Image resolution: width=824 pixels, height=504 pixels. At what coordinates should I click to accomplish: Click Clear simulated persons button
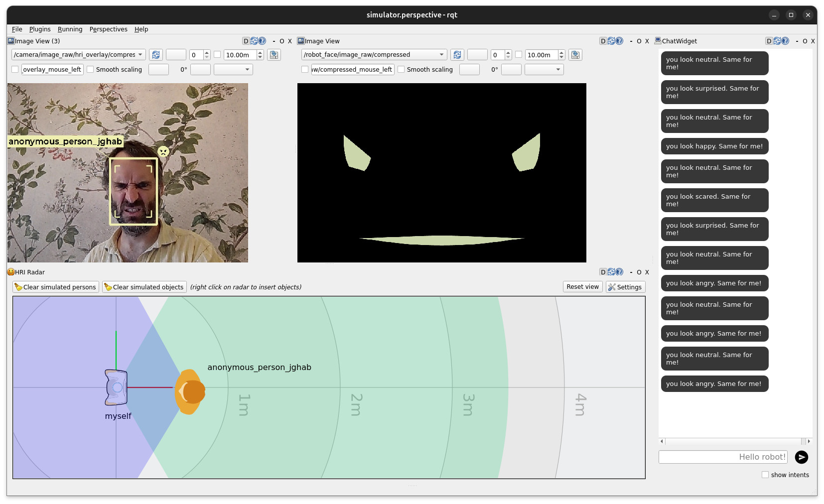[x=55, y=287]
